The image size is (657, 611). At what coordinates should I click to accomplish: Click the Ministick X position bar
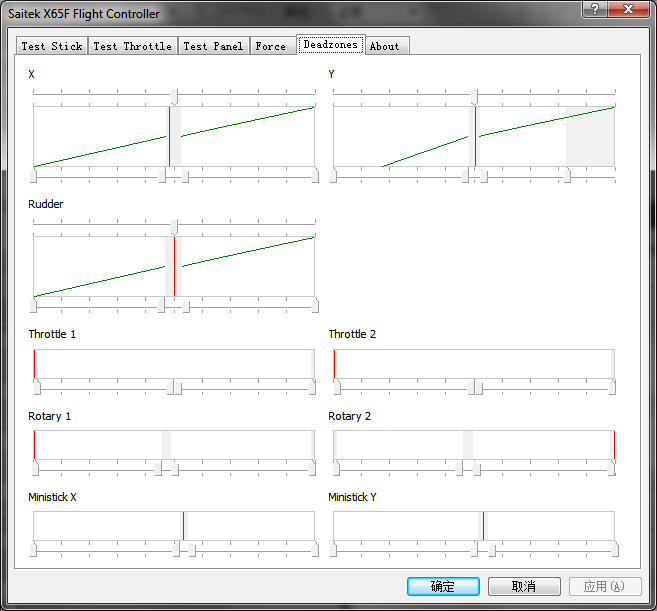(x=174, y=526)
